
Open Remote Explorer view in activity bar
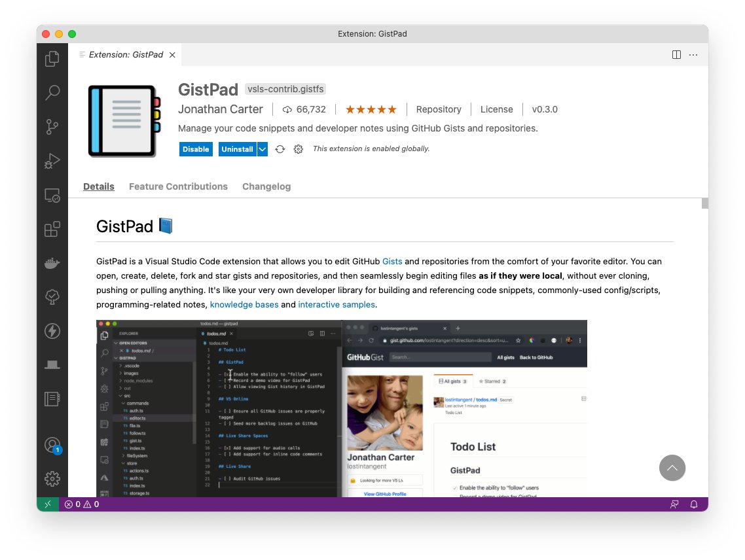(x=52, y=195)
